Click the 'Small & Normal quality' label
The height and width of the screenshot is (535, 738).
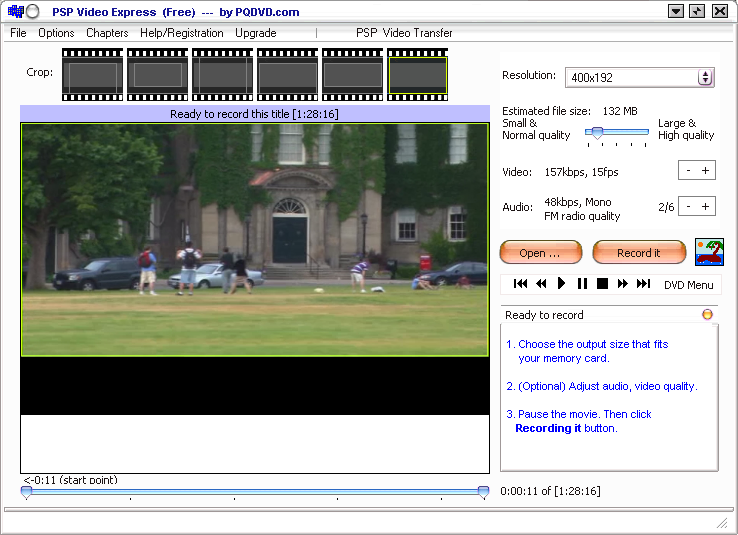tap(536, 129)
